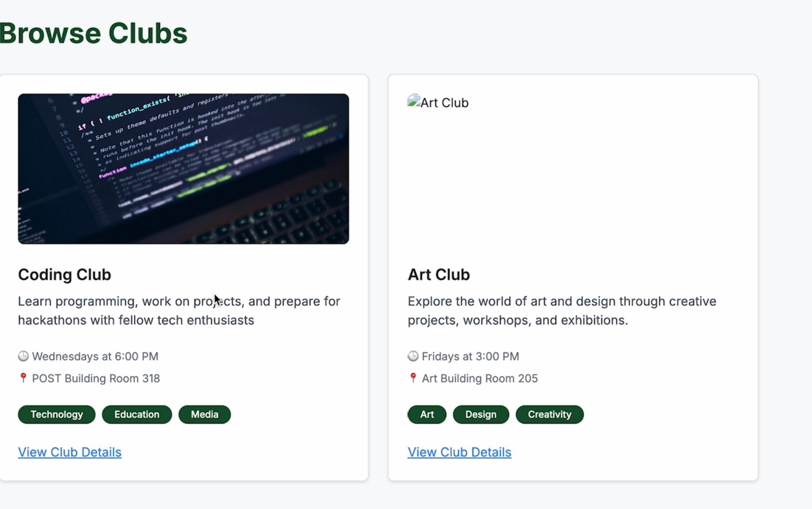This screenshot has width=812, height=509.
Task: Select the Art tag on Art Club
Action: click(427, 414)
